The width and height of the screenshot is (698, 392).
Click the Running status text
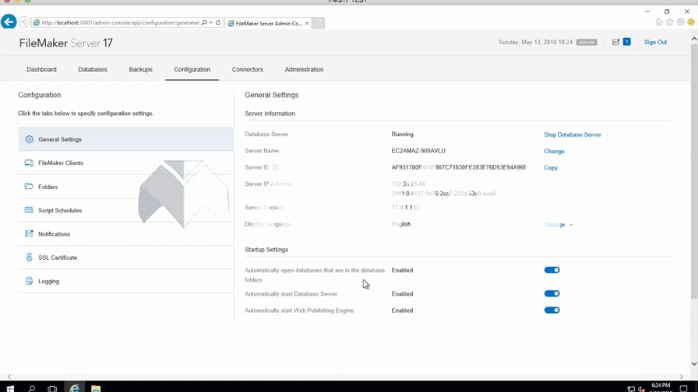[402, 134]
